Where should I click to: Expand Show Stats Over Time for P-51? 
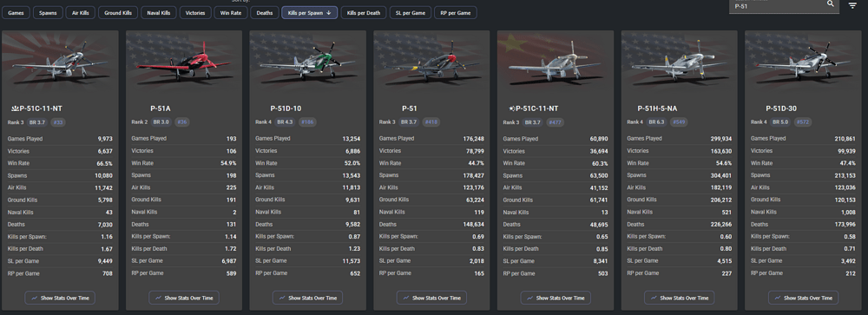click(431, 298)
